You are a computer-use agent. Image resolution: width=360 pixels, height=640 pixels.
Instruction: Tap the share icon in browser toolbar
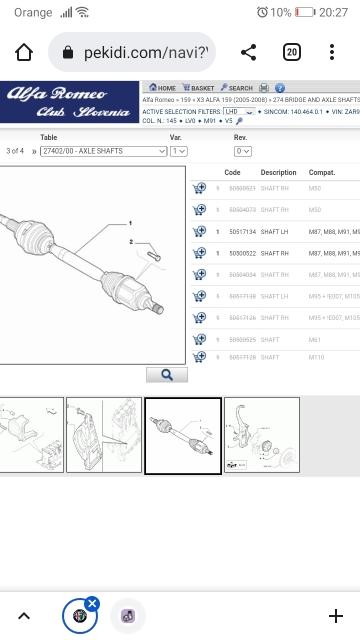point(249,52)
